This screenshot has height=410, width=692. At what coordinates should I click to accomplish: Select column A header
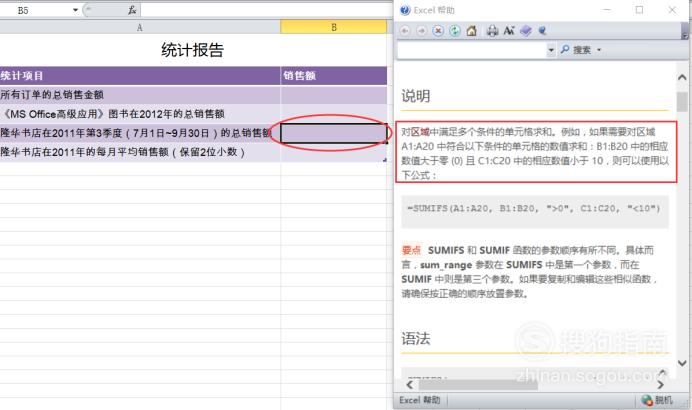click(x=140, y=27)
